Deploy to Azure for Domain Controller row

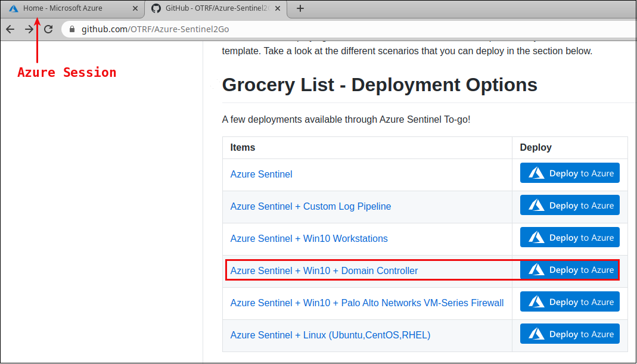coord(570,270)
